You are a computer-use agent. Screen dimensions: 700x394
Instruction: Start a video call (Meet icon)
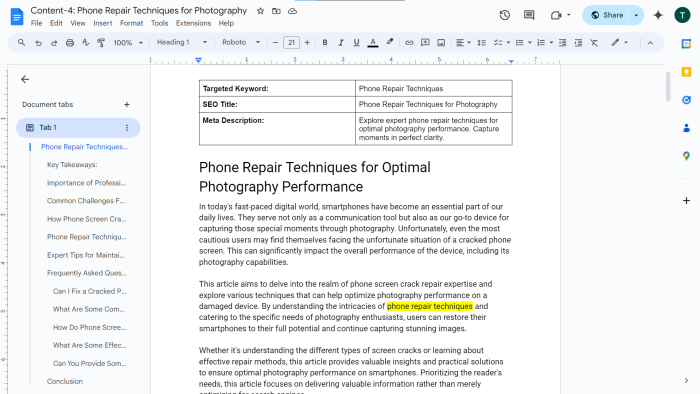pos(556,15)
